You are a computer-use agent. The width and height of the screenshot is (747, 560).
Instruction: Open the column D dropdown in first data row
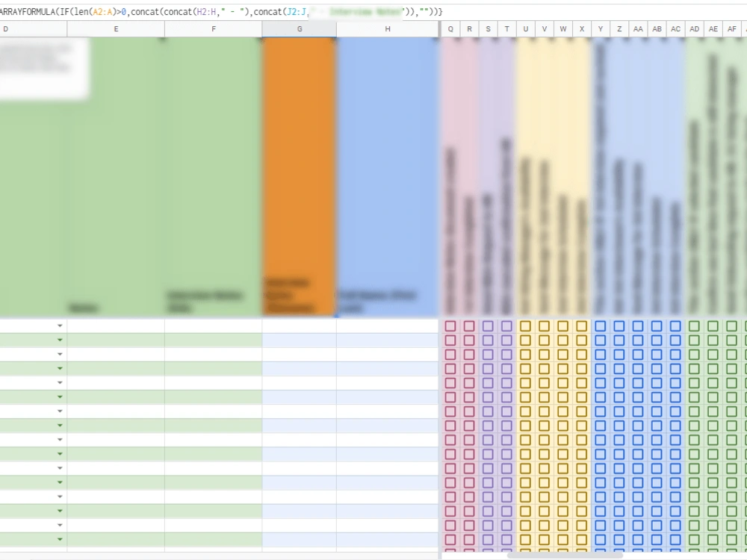60,326
